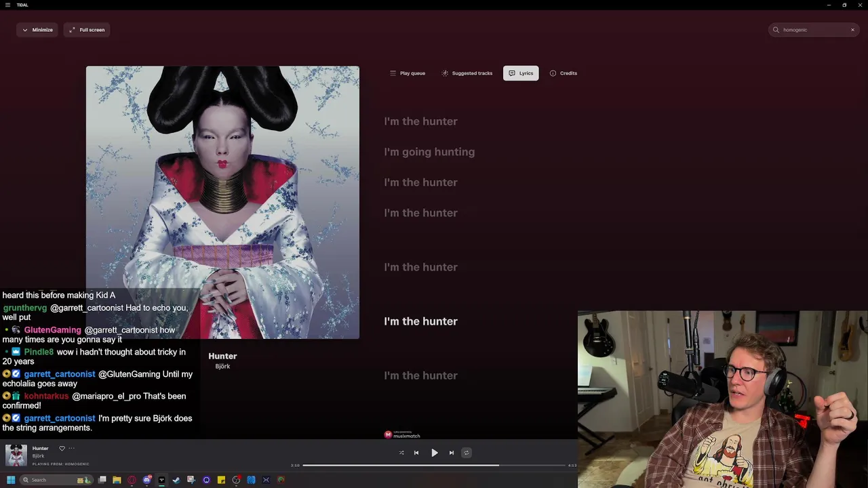Open Discord from the taskbar
Screen dimensions: 868x488
(147, 480)
